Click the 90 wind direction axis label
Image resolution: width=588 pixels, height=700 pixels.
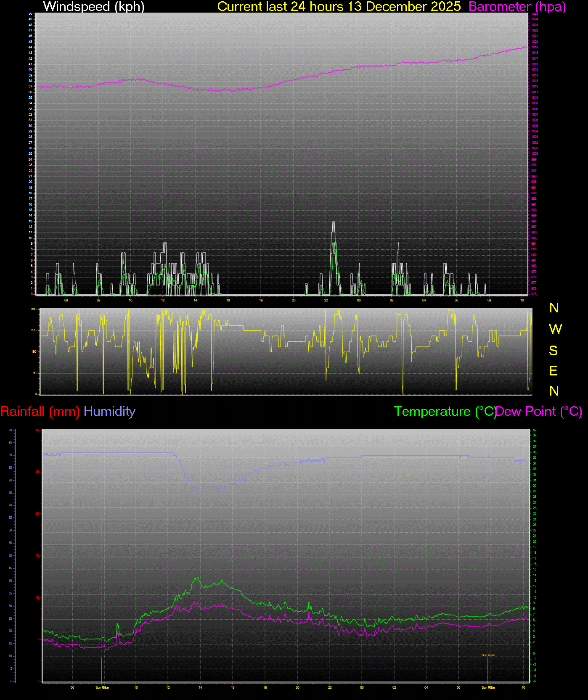click(34, 373)
